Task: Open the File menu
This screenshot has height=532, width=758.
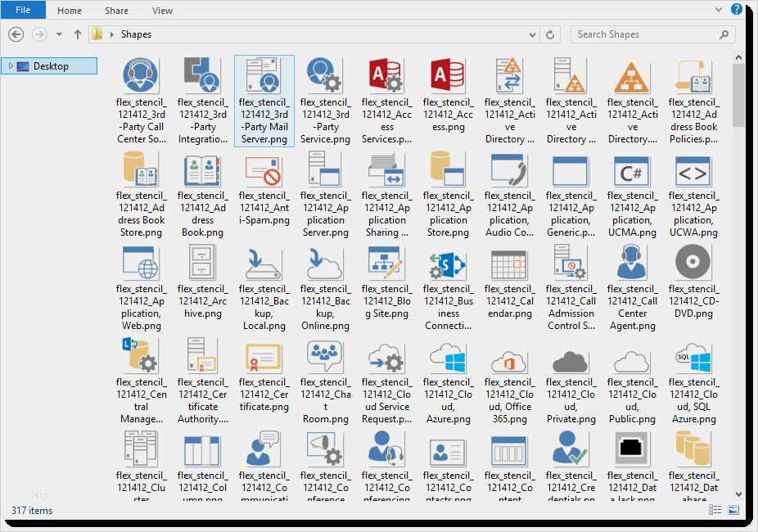Action: (24, 11)
